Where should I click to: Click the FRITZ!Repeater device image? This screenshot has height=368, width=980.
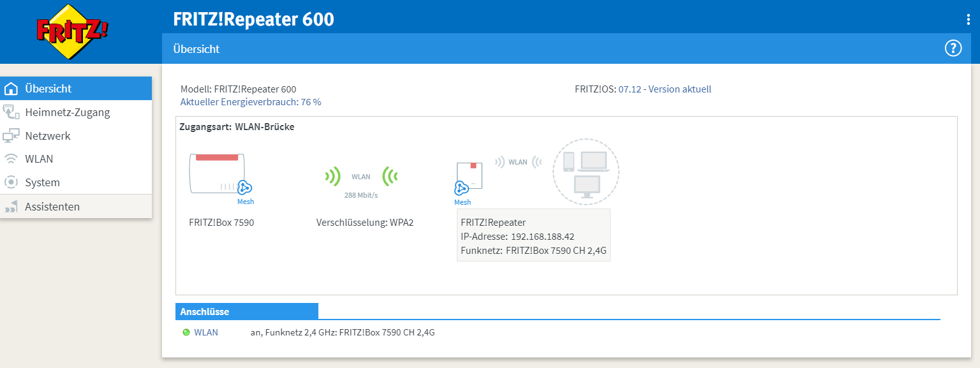(469, 174)
